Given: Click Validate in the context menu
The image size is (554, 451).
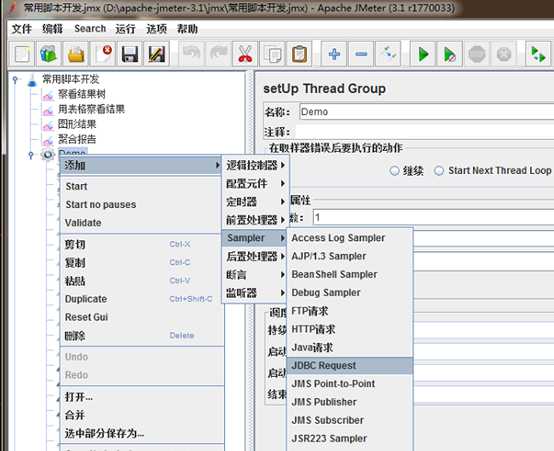Looking at the screenshot, I should (x=141, y=223).
